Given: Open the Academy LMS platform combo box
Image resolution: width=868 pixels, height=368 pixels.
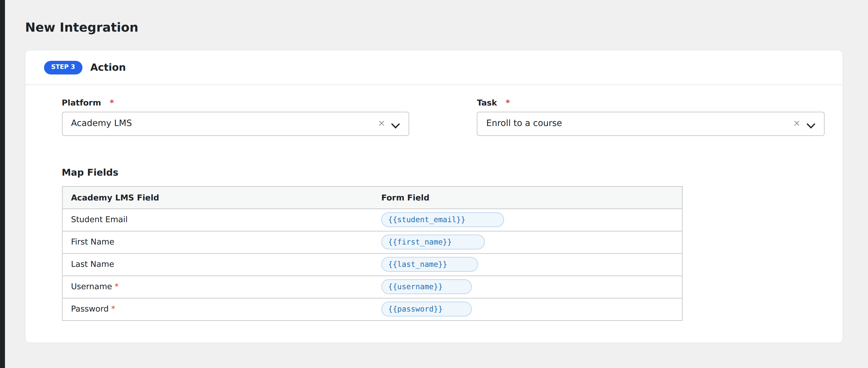Looking at the screenshot, I should click(235, 124).
